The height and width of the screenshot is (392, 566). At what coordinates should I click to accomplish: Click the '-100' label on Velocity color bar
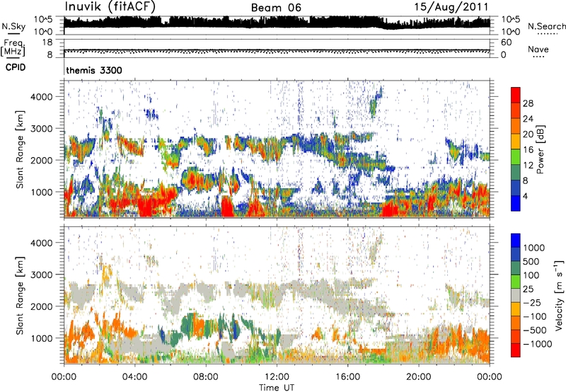pos(535,316)
